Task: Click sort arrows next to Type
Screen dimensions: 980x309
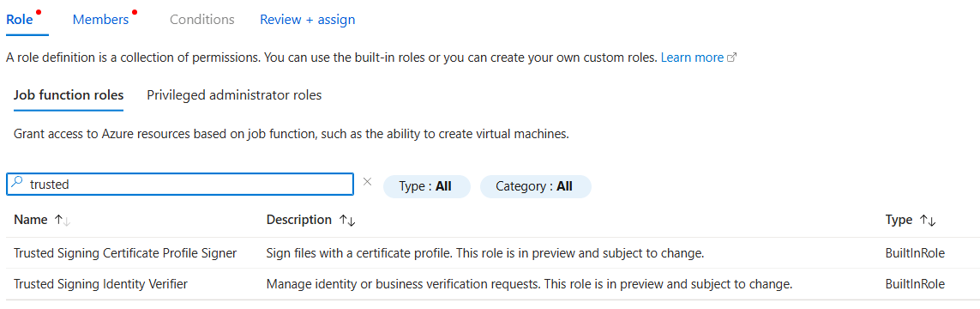Action: point(928,221)
